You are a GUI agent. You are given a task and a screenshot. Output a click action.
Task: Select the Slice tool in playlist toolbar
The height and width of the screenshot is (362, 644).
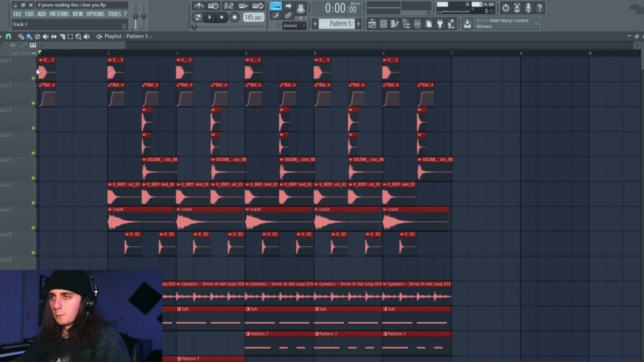click(62, 36)
